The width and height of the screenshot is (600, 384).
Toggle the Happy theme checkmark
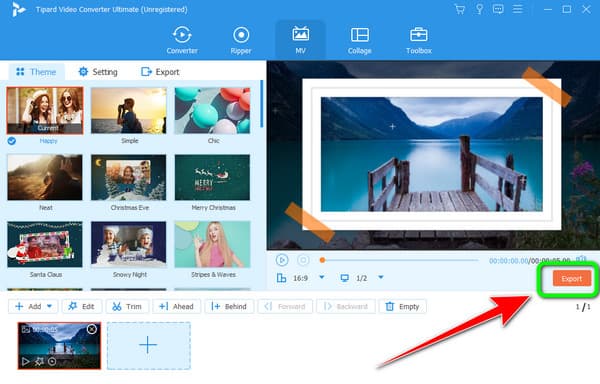click(x=12, y=141)
